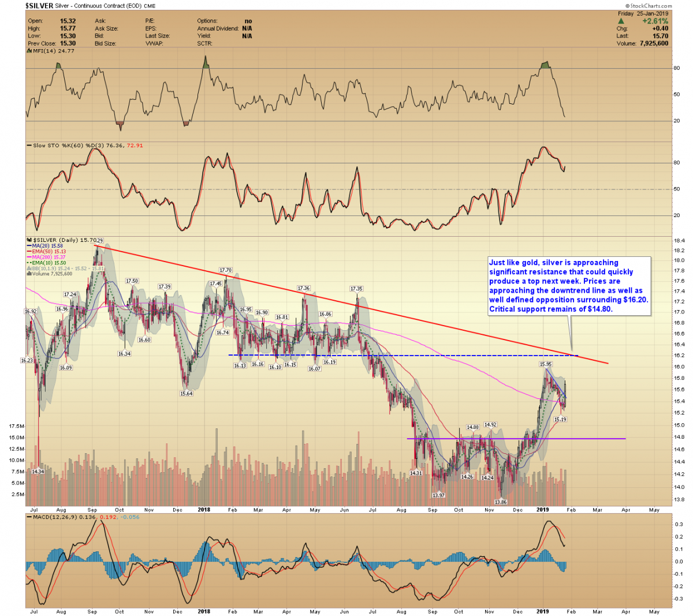Click the 15.95 price peak label
This screenshot has height=616, width=693.
545,364
